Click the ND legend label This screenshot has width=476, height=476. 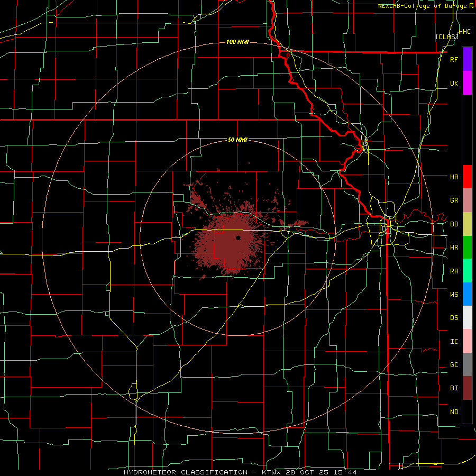(x=454, y=411)
